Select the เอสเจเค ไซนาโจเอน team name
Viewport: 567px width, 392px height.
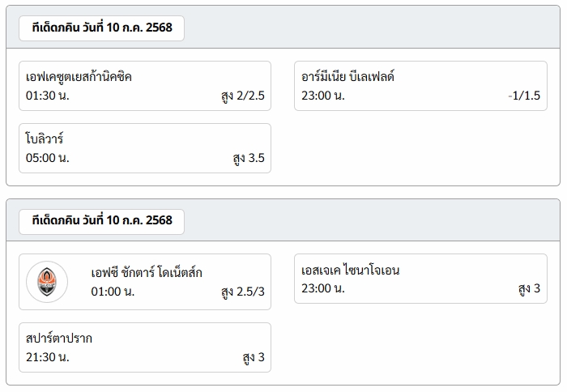(350, 271)
